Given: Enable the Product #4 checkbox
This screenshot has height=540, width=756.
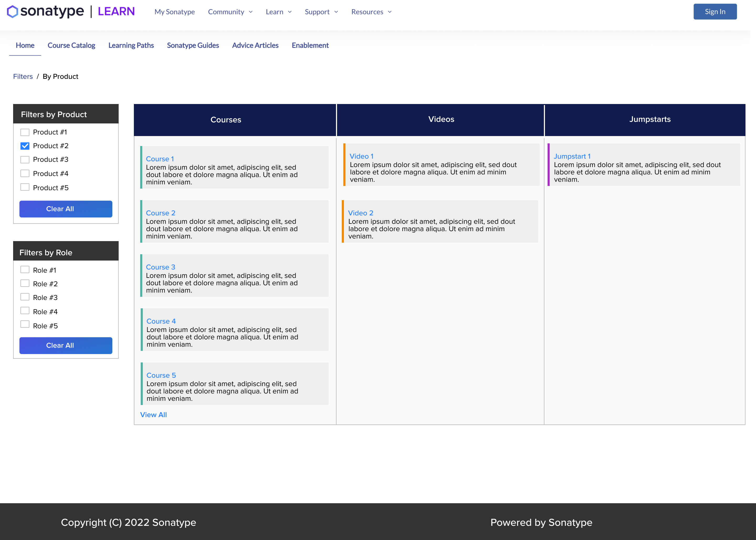Looking at the screenshot, I should click(25, 174).
